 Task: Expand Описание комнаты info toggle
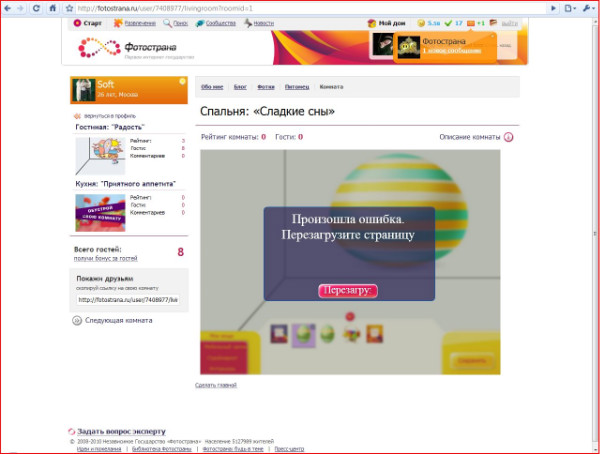(x=508, y=136)
